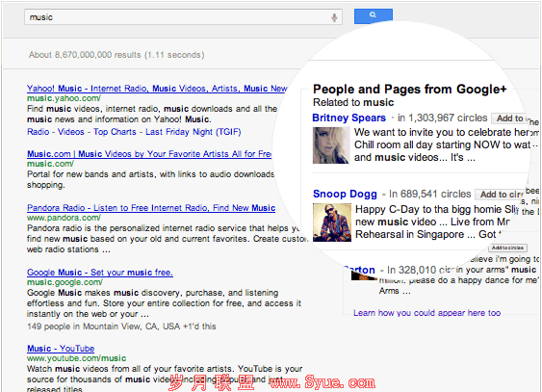This screenshot has height=392, width=542.
Task: Click the microphone voice search icon
Action: point(334,17)
